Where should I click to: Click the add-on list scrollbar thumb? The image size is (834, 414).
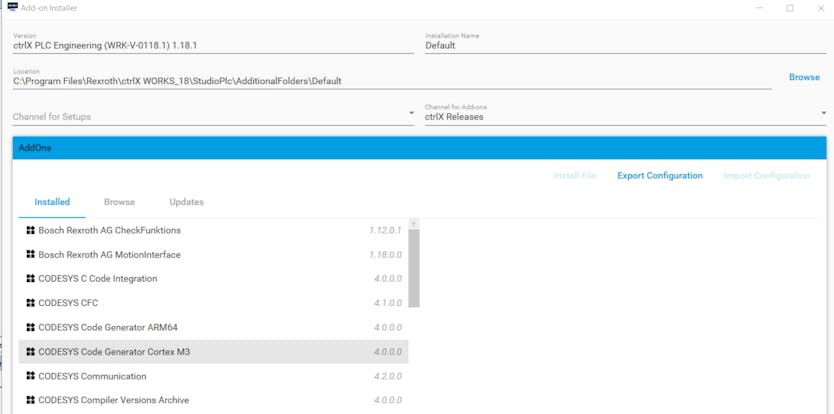point(414,268)
